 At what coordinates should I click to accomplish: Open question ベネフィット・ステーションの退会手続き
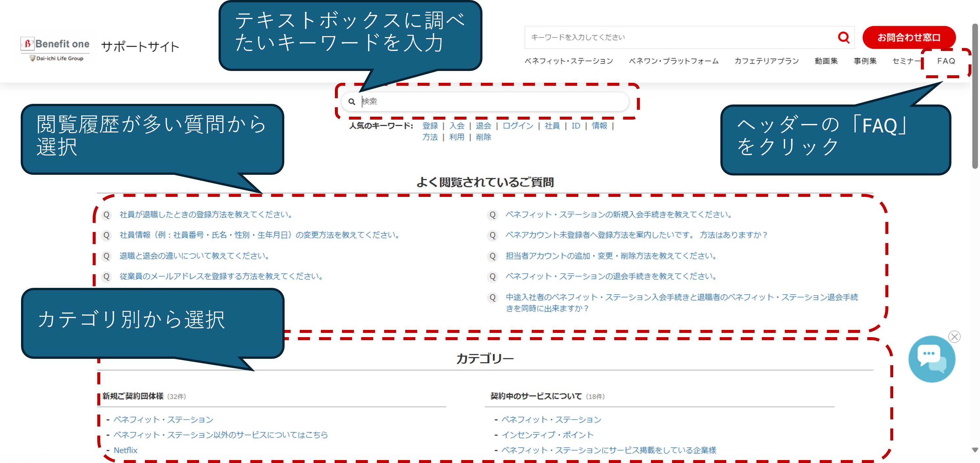click(x=611, y=276)
